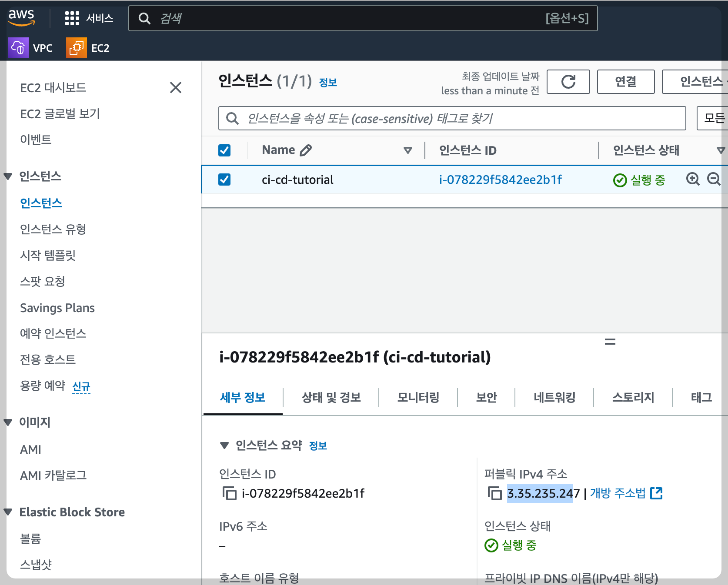The height and width of the screenshot is (585, 728).
Task: Open the 태그 tab
Action: 701,398
